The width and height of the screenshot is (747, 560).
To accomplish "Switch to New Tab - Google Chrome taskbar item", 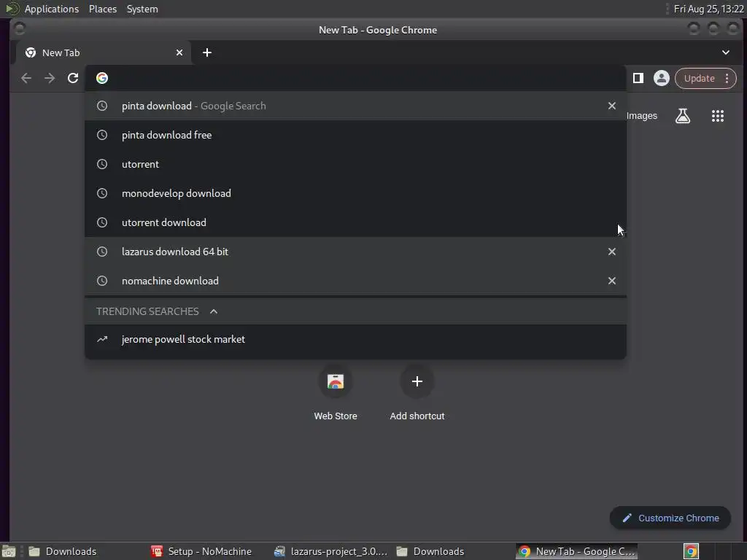I will coord(576,551).
